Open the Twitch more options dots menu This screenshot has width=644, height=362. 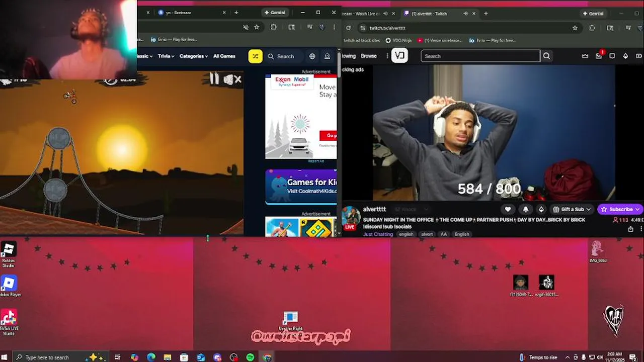[387, 56]
